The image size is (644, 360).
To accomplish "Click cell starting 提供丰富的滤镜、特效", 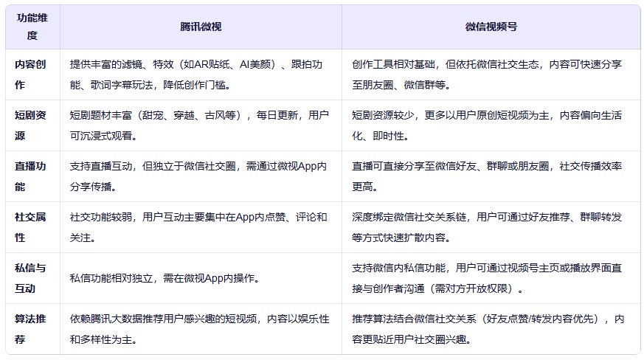I will click(x=201, y=75).
